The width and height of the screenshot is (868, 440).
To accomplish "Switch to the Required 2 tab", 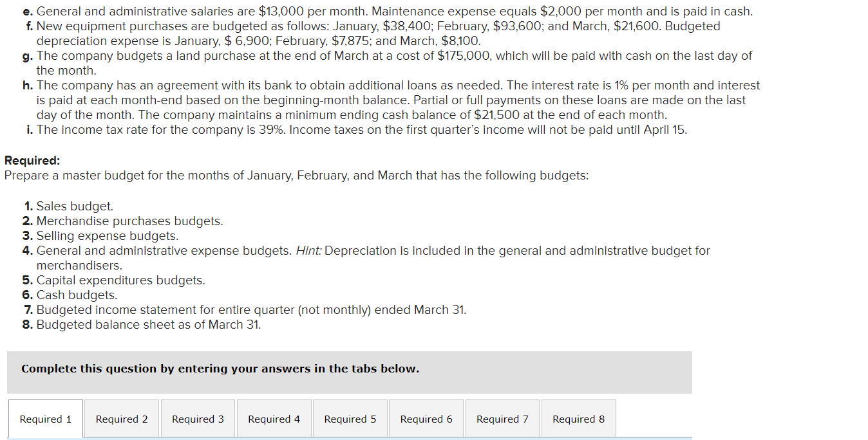I will click(122, 419).
